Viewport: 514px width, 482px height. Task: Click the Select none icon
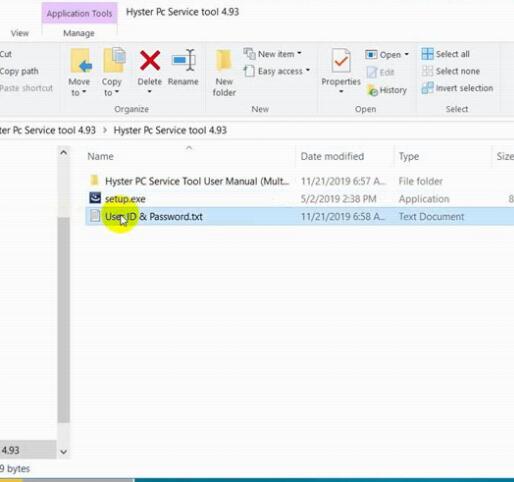pos(427,71)
